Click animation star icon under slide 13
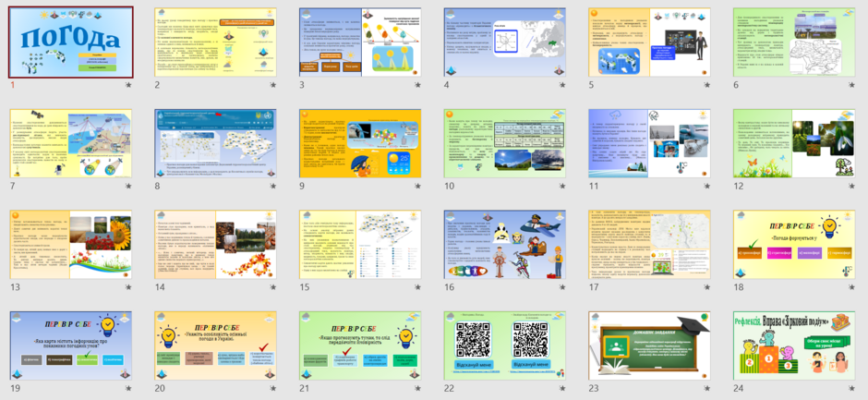 click(x=128, y=287)
